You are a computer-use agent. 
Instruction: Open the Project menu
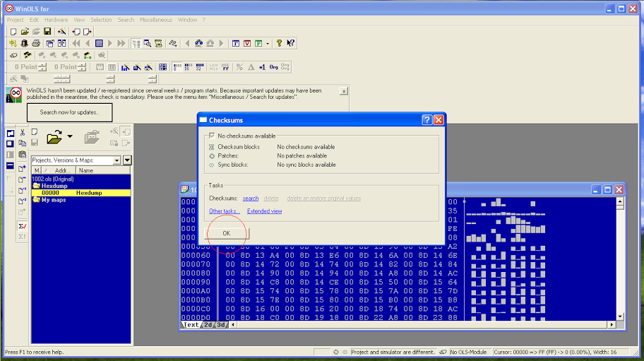16,20
